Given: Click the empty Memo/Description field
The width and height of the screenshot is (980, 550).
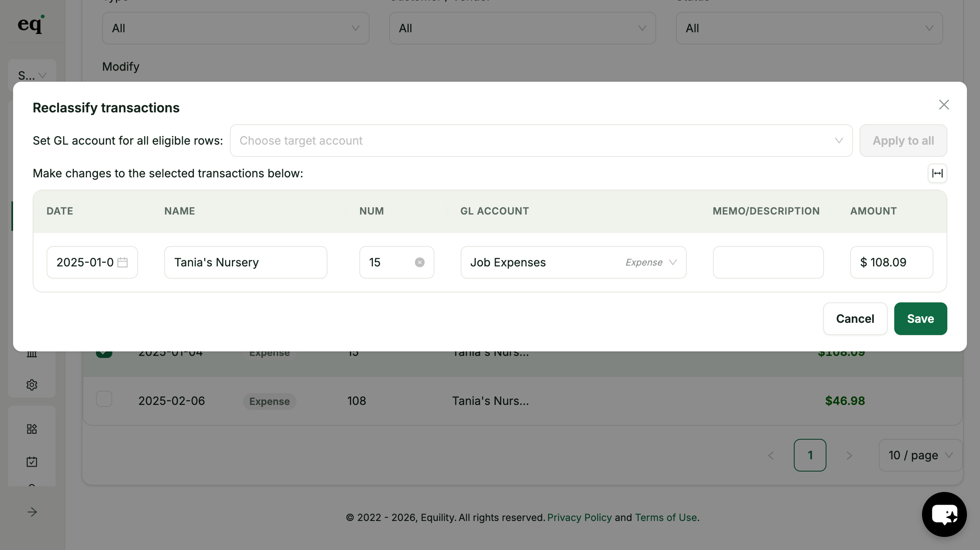Looking at the screenshot, I should coord(768,262).
